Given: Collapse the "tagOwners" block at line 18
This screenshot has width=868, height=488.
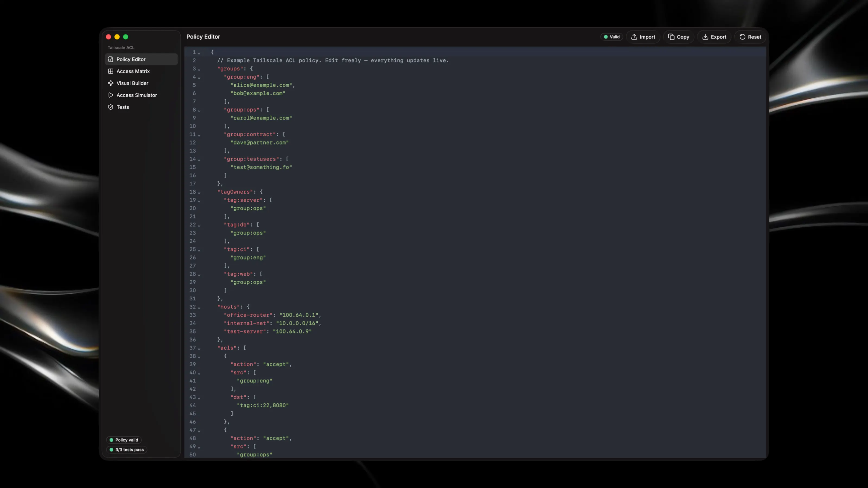Looking at the screenshot, I should coord(199,193).
